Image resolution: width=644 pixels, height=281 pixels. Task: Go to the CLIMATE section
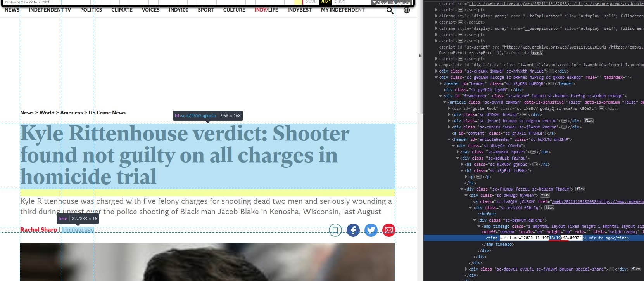[122, 10]
